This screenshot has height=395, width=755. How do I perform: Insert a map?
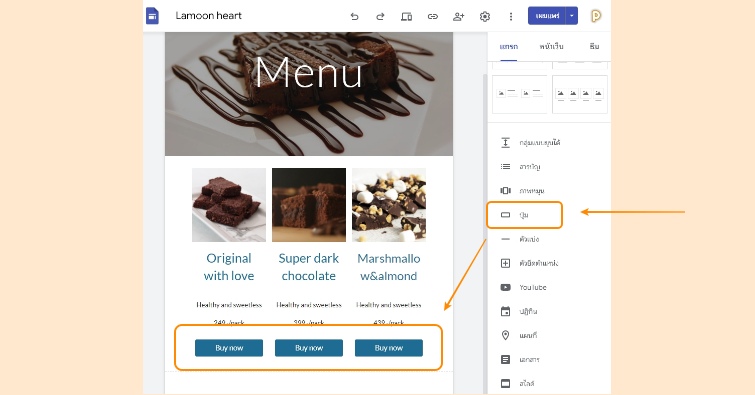click(x=519, y=335)
